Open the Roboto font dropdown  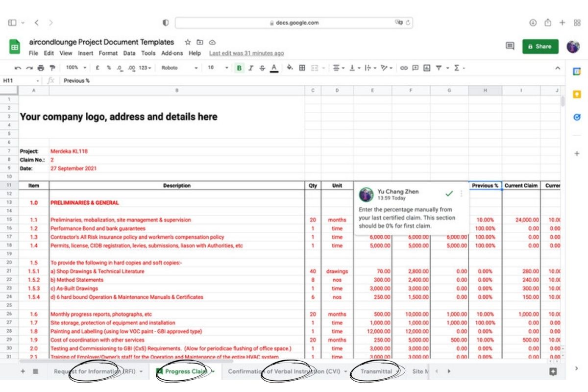(x=179, y=68)
